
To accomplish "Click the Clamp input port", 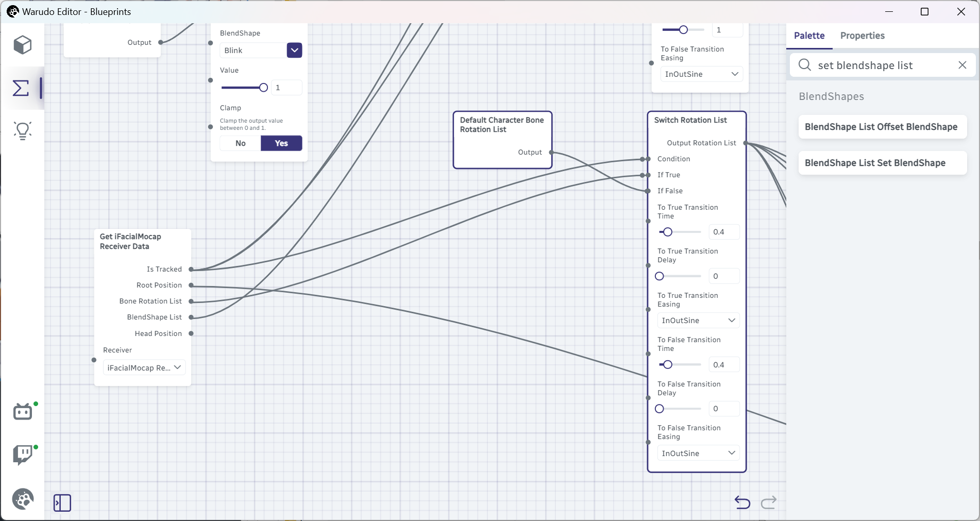I will [210, 127].
